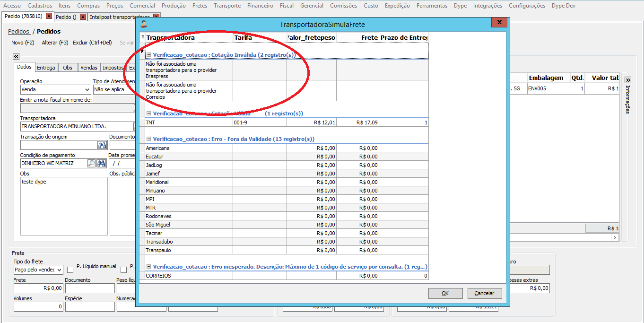
Task: Click the R$ 17,09 Frete value
Action: pos(358,122)
